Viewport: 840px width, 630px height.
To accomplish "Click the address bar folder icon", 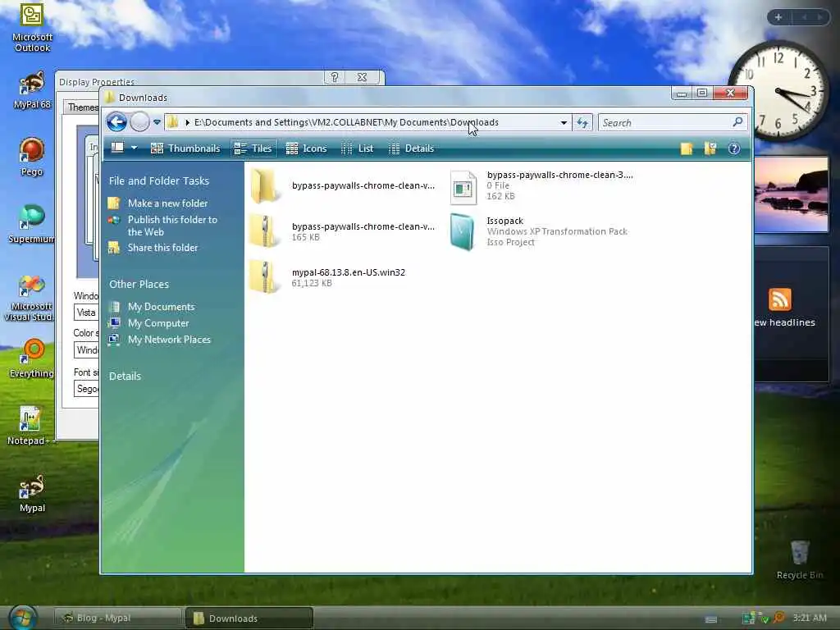I will click(x=172, y=122).
